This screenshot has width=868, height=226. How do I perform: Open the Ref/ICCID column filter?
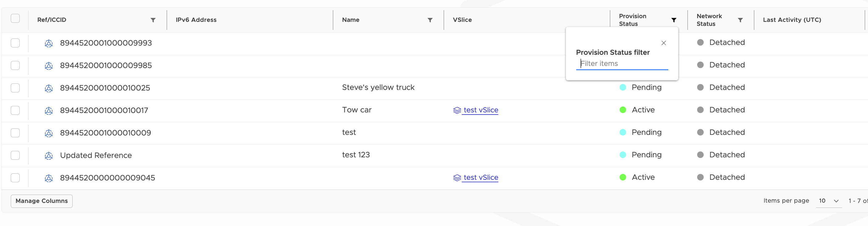153,20
